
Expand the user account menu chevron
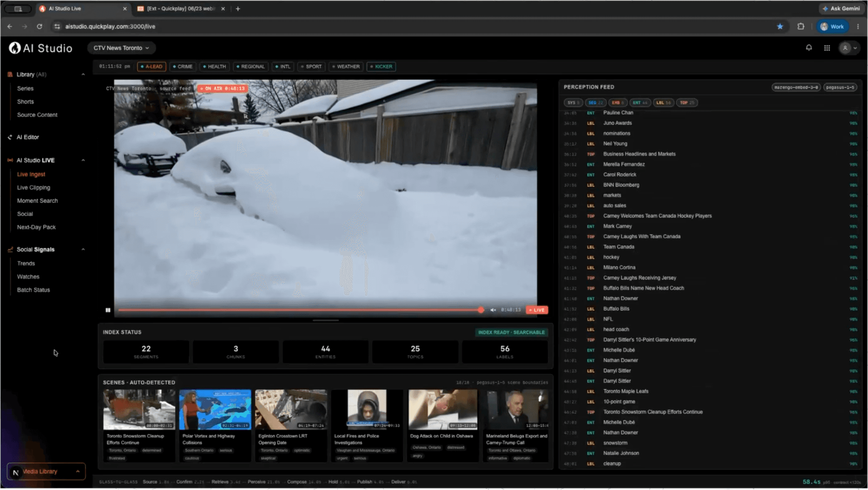tap(855, 48)
